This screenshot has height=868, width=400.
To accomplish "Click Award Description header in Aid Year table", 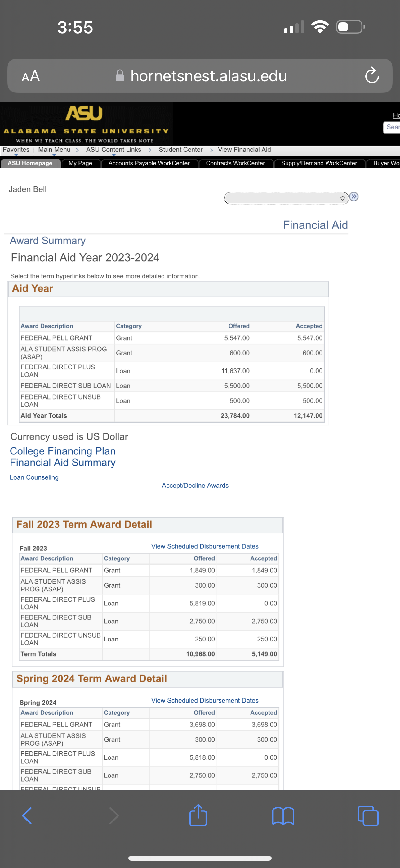I will [x=47, y=326].
